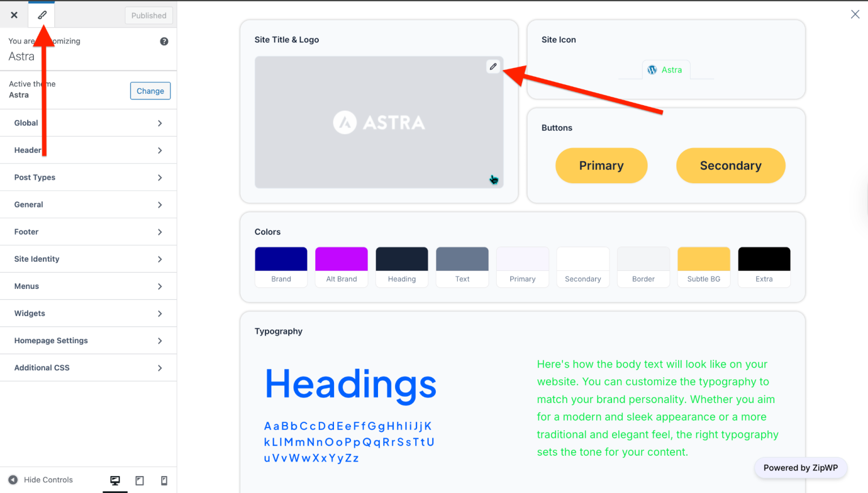The height and width of the screenshot is (493, 868).
Task: Expand the Widgets panel
Action: tap(88, 313)
